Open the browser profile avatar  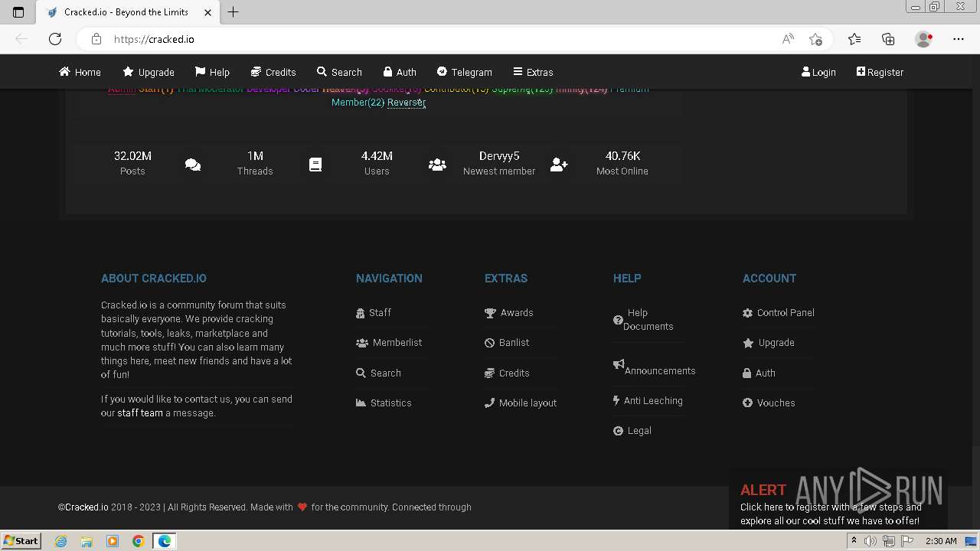click(924, 39)
